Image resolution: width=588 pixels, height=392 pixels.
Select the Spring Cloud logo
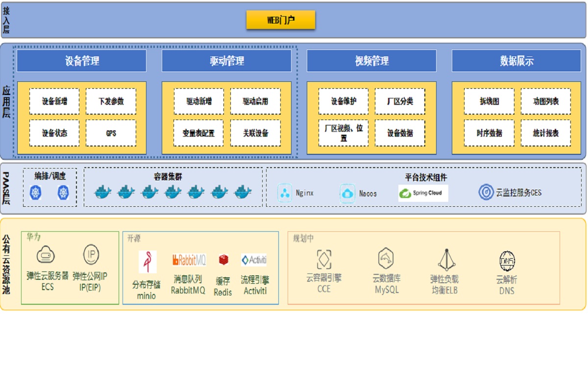(x=423, y=193)
